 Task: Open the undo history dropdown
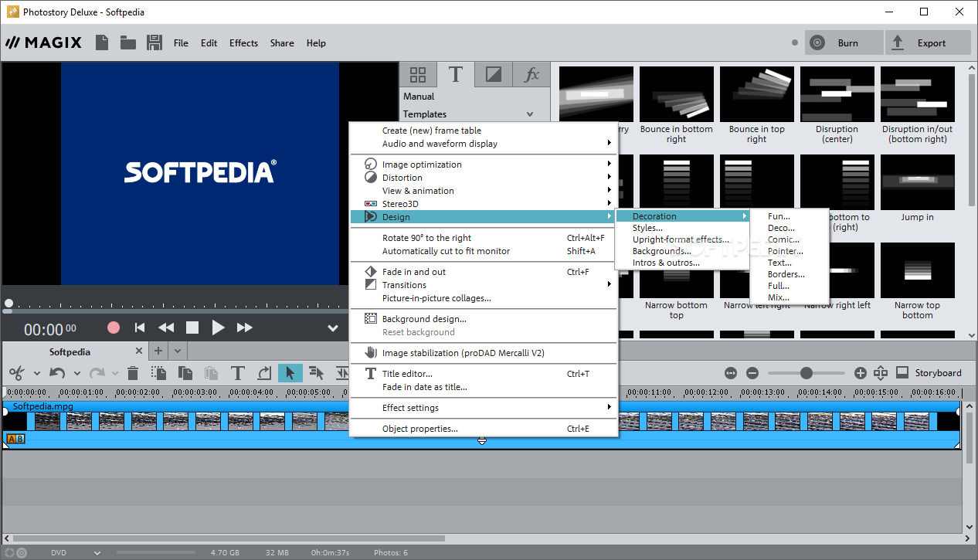pyautogui.click(x=76, y=374)
